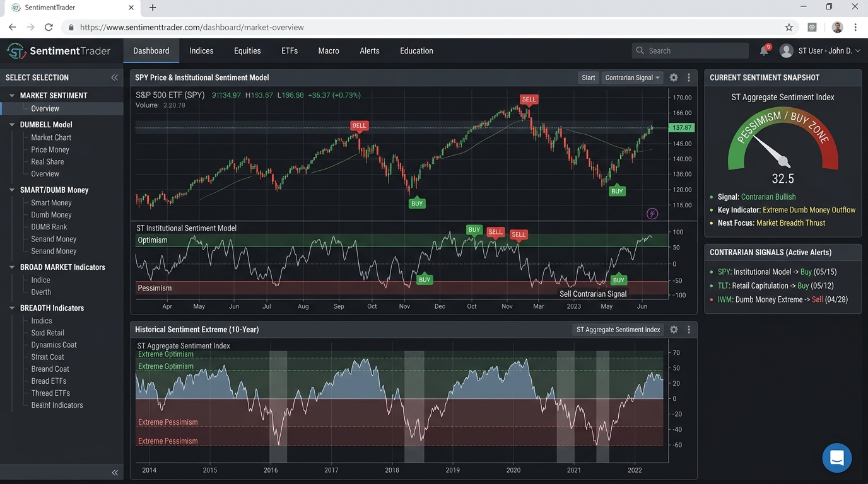Select Dumb Money in the sidebar tree
This screenshot has width=868, height=484.
coord(51,214)
